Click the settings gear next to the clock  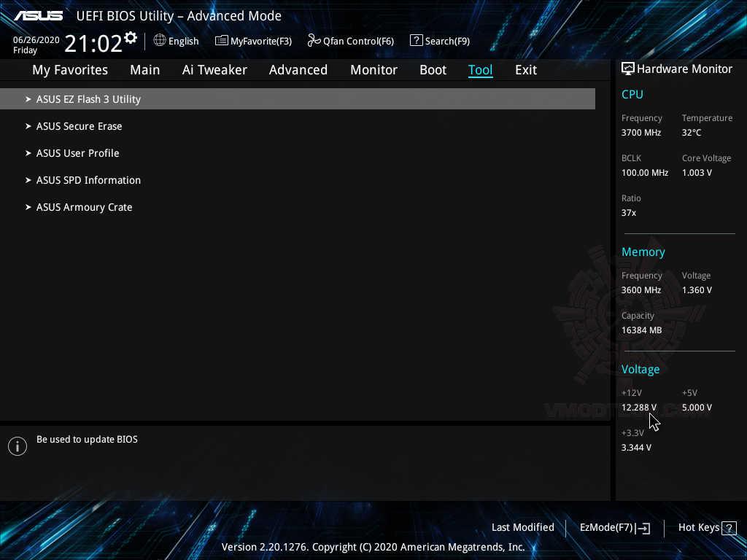coord(131,38)
